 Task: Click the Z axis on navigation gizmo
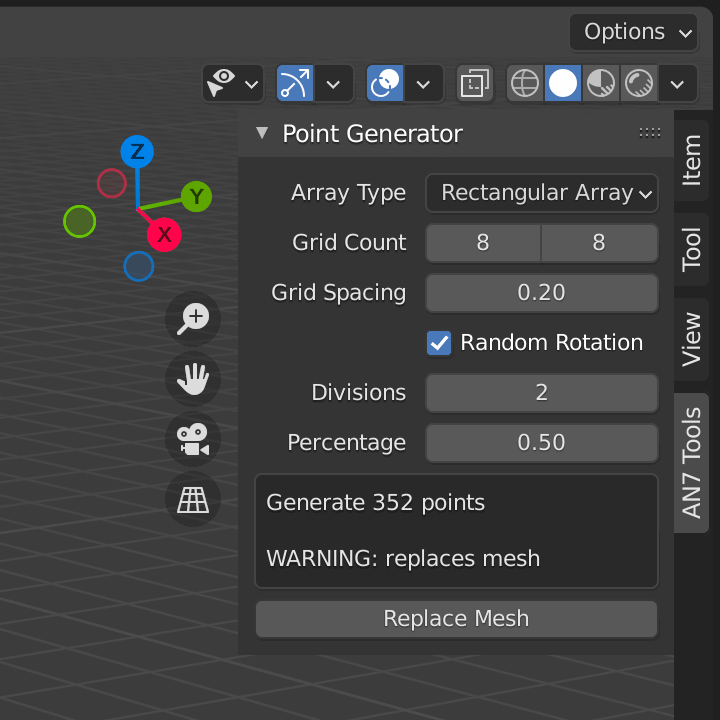137,152
